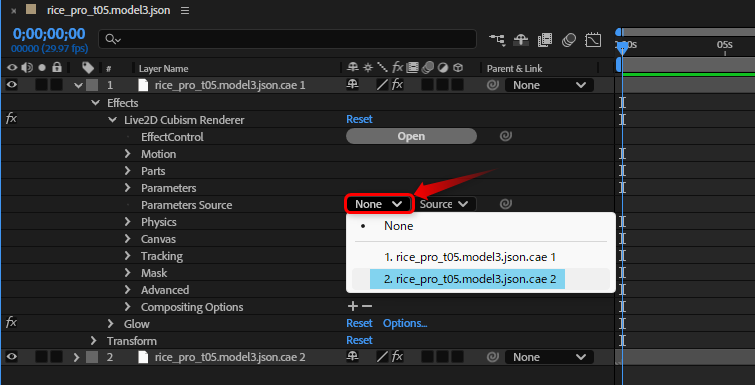
Task: Click the Open button for EffectControl
Action: pyautogui.click(x=411, y=137)
